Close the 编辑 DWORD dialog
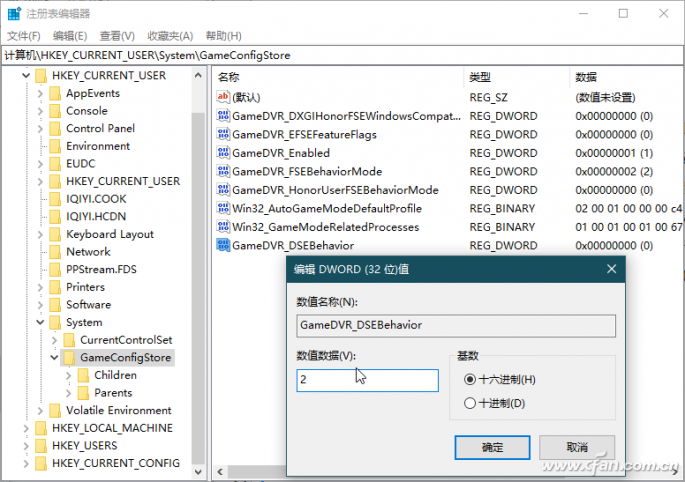Viewport: 685px width, 482px height. coord(612,269)
